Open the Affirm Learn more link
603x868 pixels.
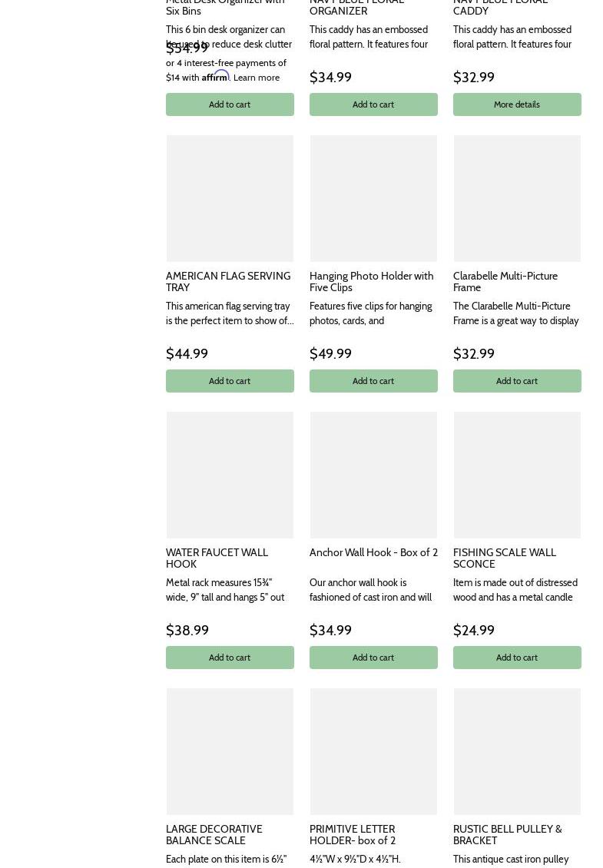point(257,78)
